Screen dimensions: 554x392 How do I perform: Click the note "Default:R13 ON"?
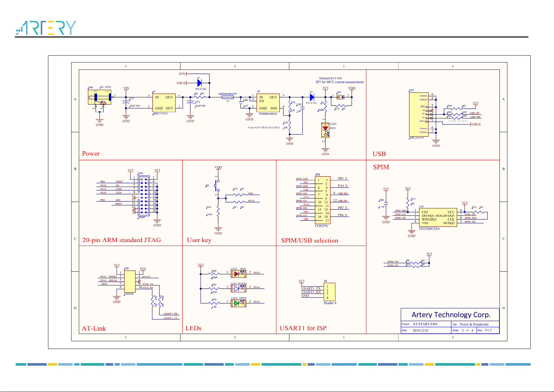coord(330,78)
